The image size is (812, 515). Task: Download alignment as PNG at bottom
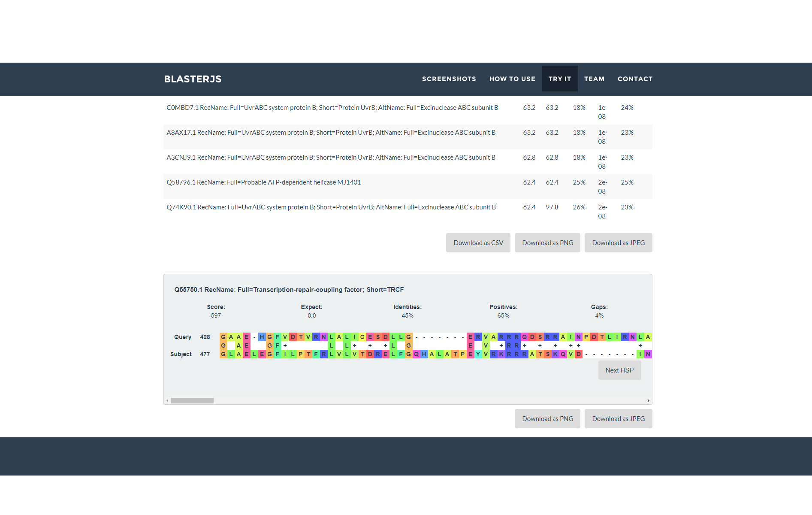tap(547, 419)
